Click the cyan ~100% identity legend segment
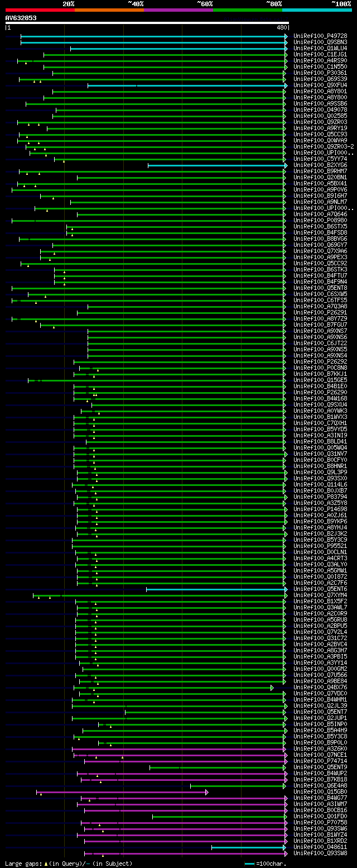The image size is (357, 868). pos(316,10)
